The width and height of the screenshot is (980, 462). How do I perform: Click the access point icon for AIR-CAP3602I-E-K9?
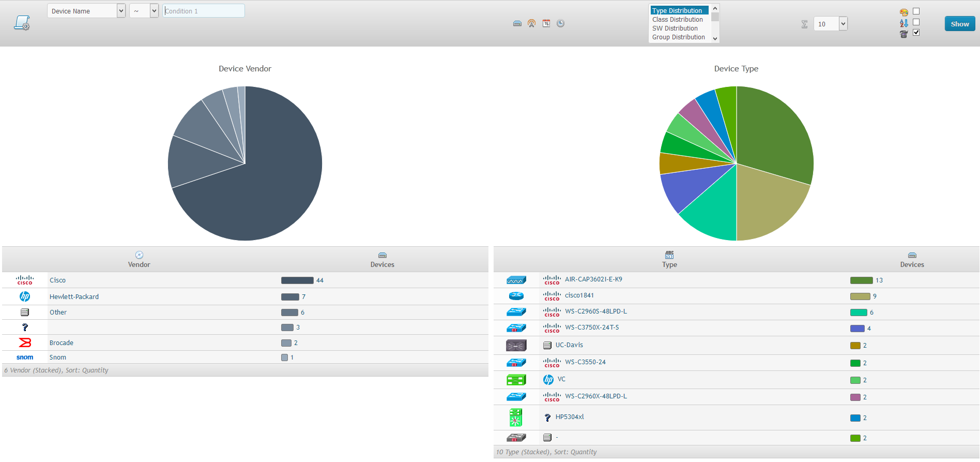[x=516, y=280]
